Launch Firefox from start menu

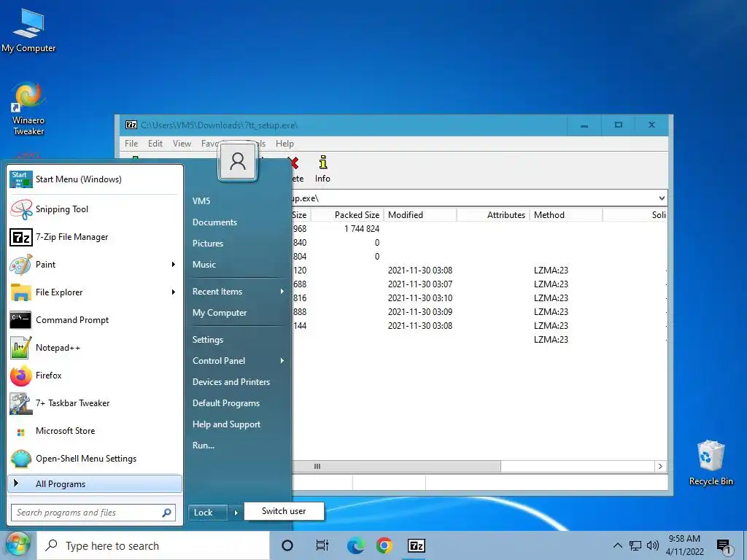[x=94, y=376]
